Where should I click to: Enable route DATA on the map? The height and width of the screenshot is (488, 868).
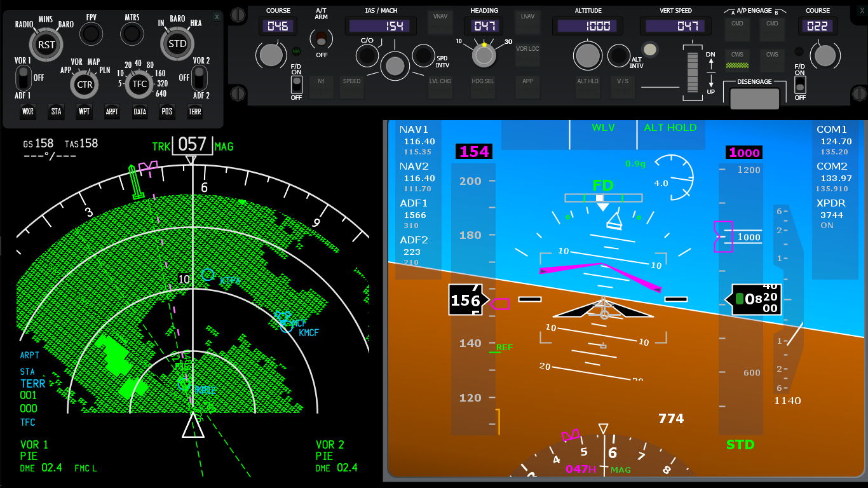[139, 111]
